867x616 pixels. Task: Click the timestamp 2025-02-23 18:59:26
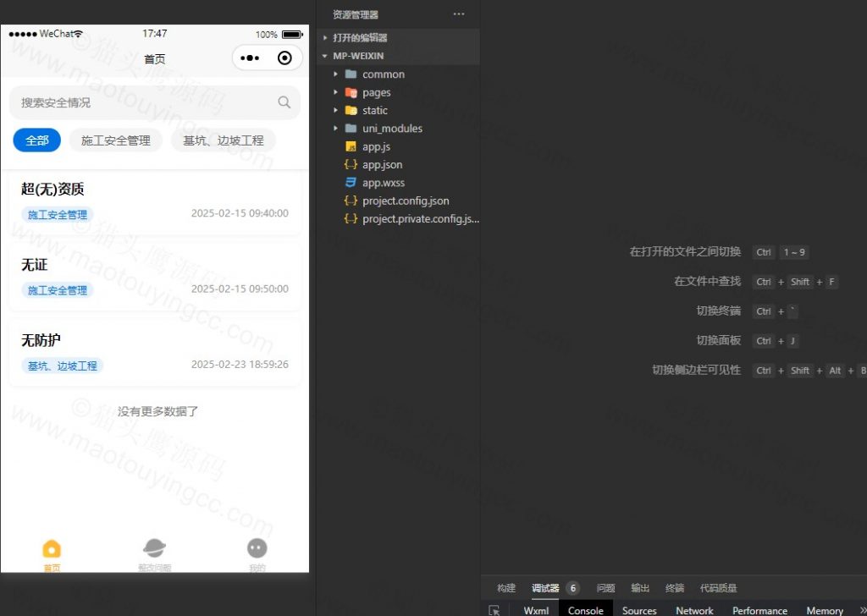coord(240,364)
